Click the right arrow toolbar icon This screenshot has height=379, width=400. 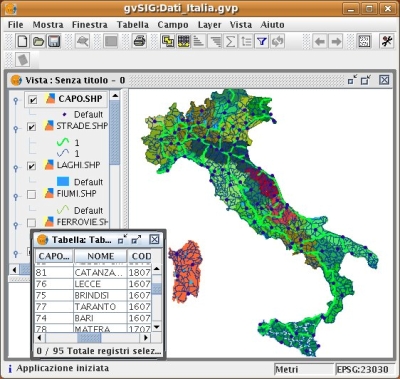click(x=336, y=41)
